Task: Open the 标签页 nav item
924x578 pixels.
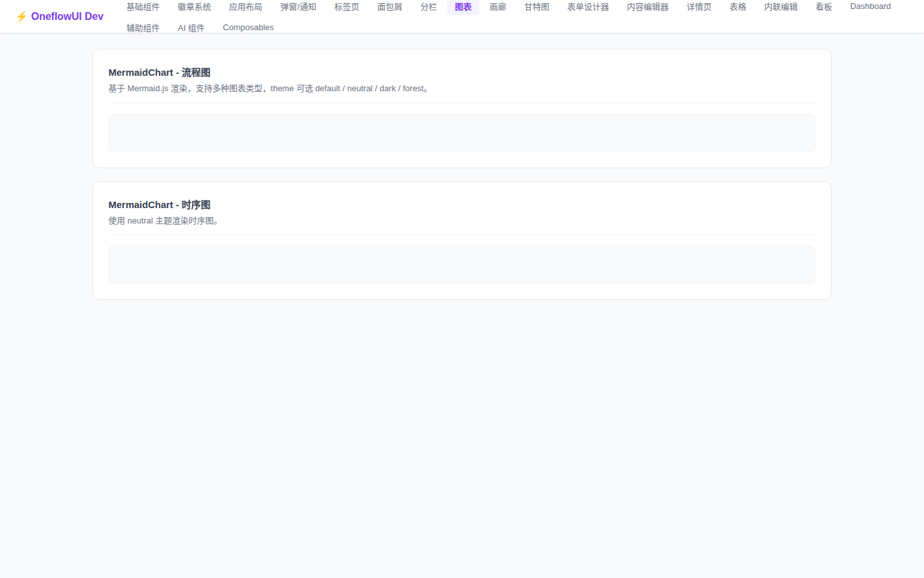Action: 347,7
